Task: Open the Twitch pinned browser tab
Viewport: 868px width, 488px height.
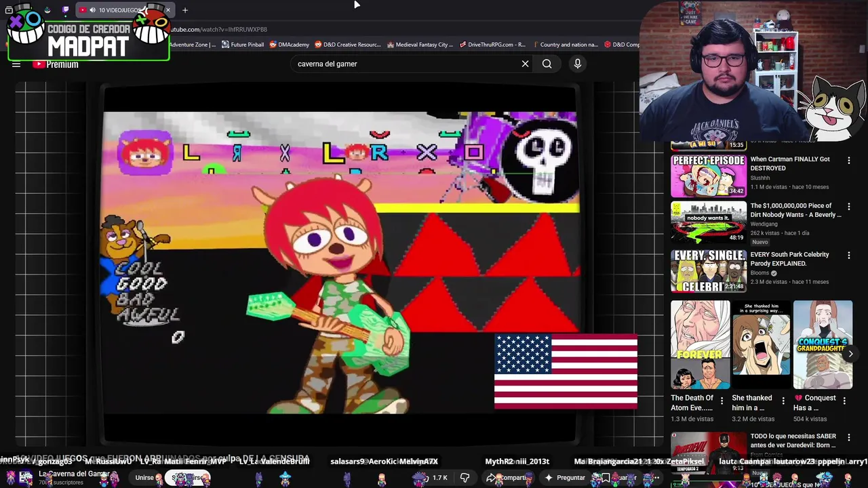Action: [x=65, y=10]
